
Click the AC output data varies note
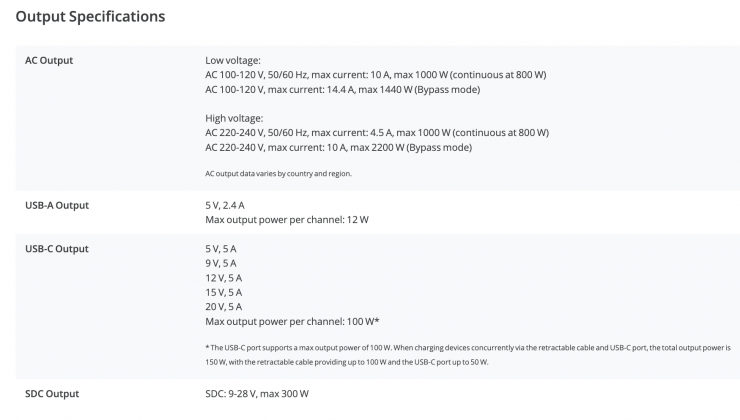[x=278, y=173]
